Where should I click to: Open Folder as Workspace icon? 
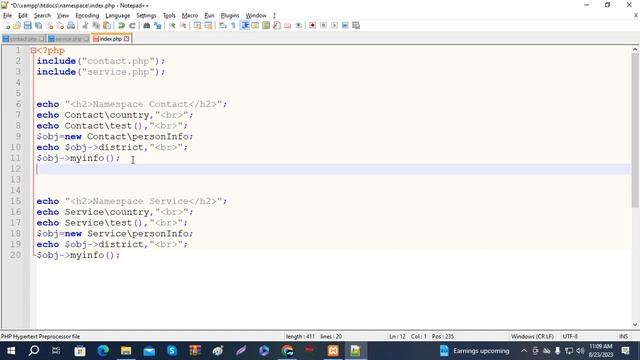click(288, 25)
